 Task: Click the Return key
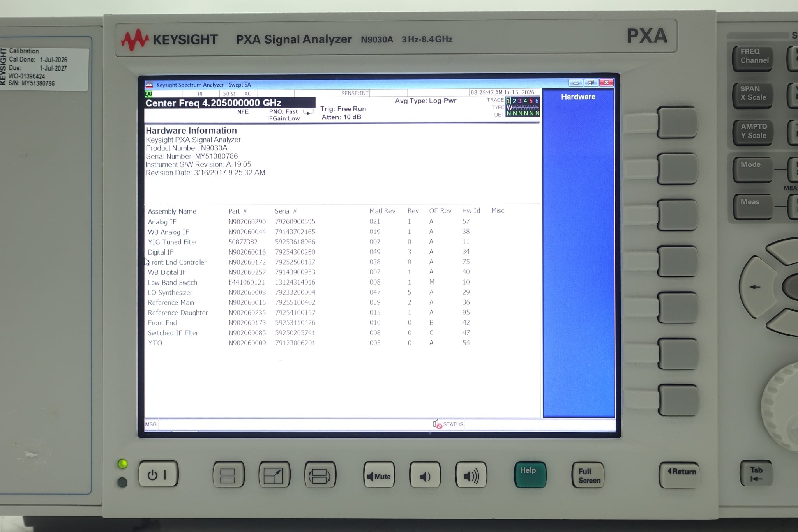click(679, 475)
